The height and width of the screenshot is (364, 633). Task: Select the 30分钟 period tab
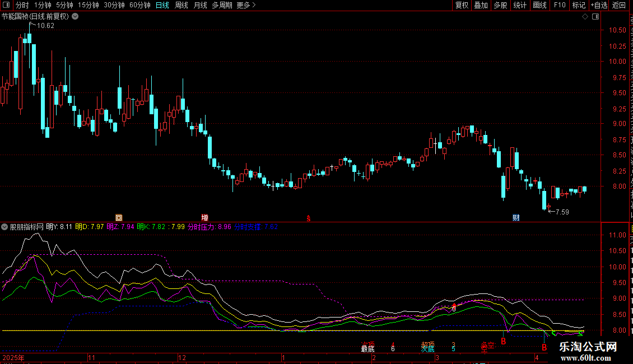(114, 5)
